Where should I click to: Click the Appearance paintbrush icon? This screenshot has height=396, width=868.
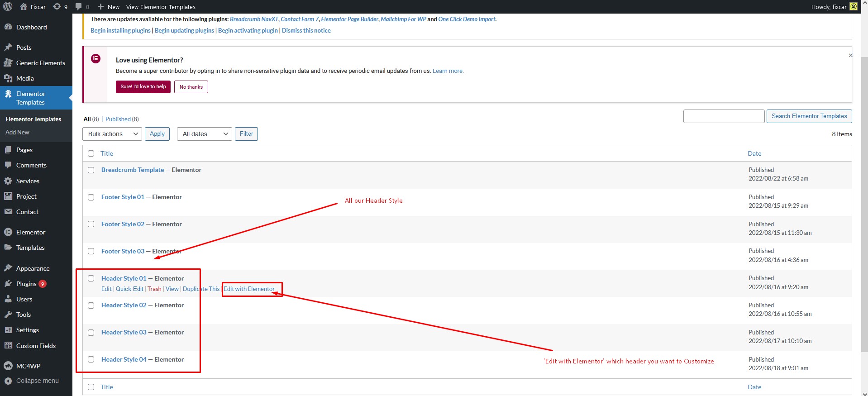coord(8,268)
